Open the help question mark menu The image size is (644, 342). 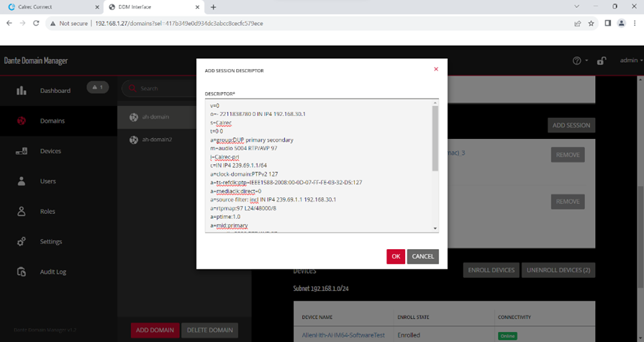click(580, 60)
